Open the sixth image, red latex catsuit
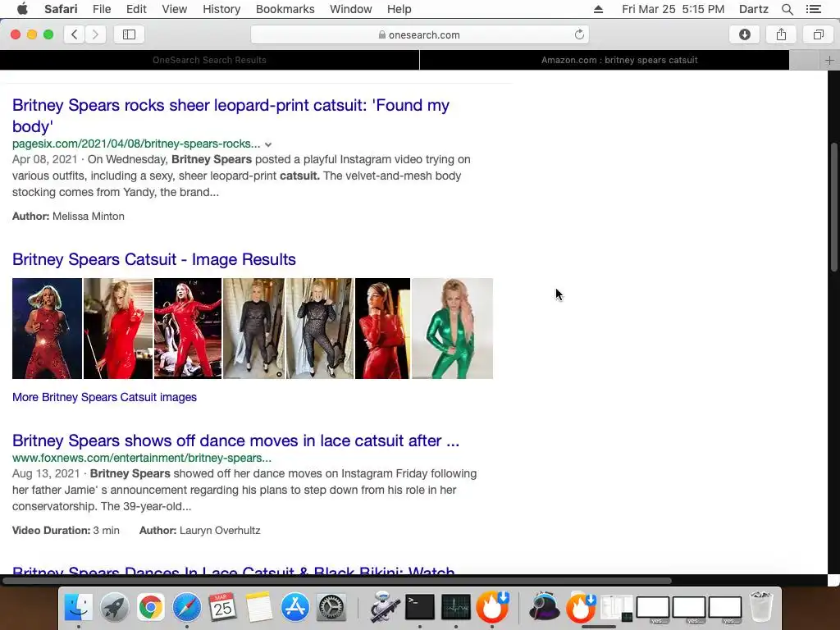 point(382,328)
